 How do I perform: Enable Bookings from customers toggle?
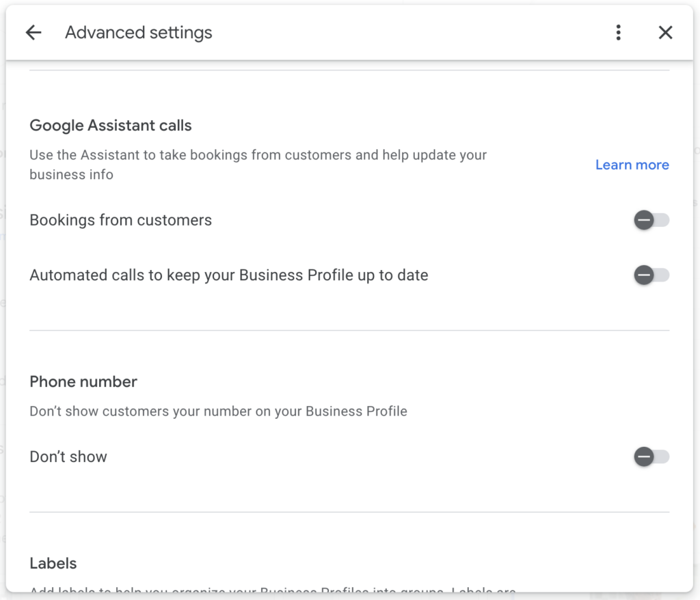coord(651,220)
